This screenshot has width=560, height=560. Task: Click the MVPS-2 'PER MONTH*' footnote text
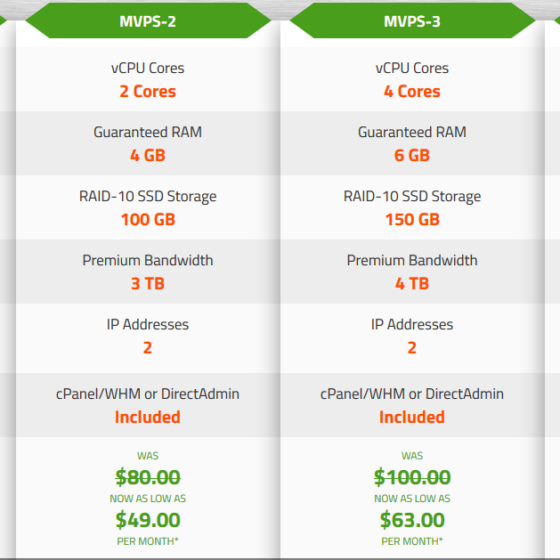point(148,541)
